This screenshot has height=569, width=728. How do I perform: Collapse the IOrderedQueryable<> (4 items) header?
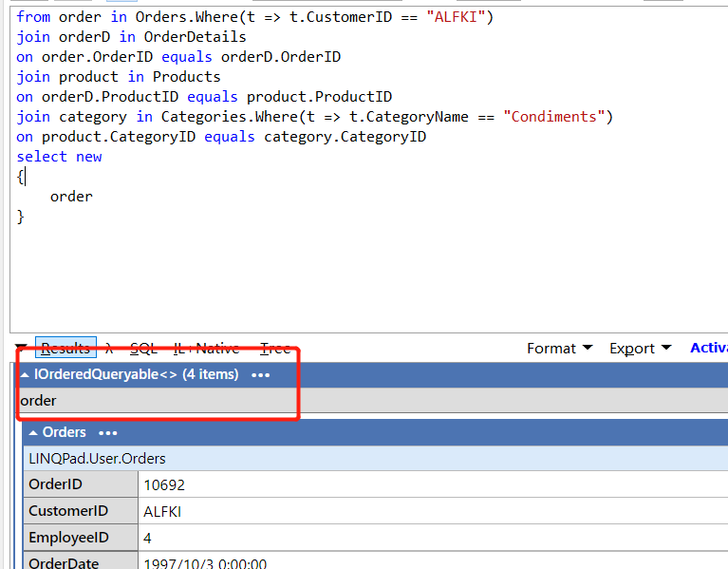point(25,375)
